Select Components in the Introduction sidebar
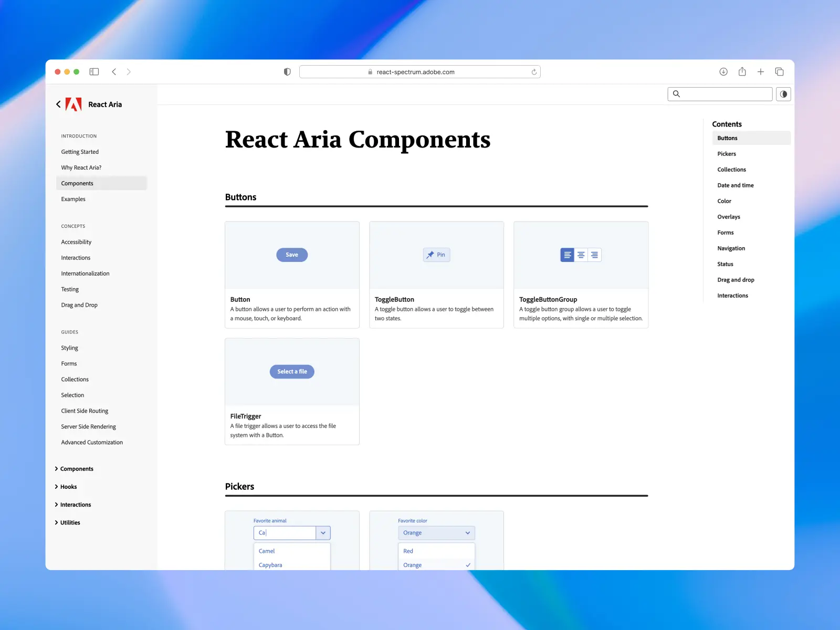This screenshot has width=840, height=630. tap(101, 183)
